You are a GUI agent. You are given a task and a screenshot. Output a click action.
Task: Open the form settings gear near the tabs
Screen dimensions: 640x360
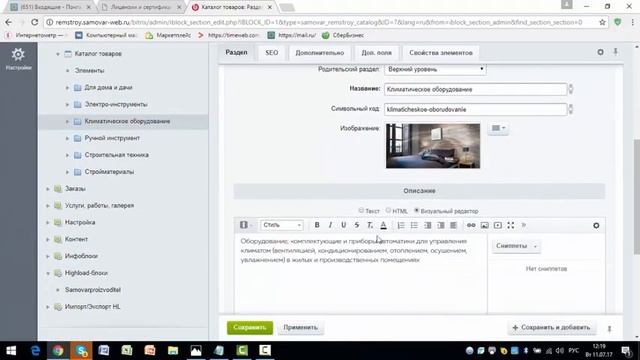[600, 52]
